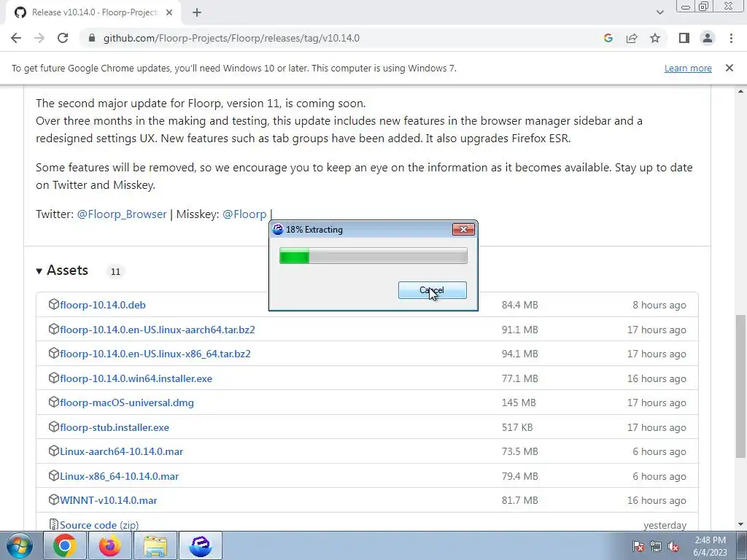This screenshot has width=747, height=560.
Task: Open network icon in system tray
Action: point(656,546)
